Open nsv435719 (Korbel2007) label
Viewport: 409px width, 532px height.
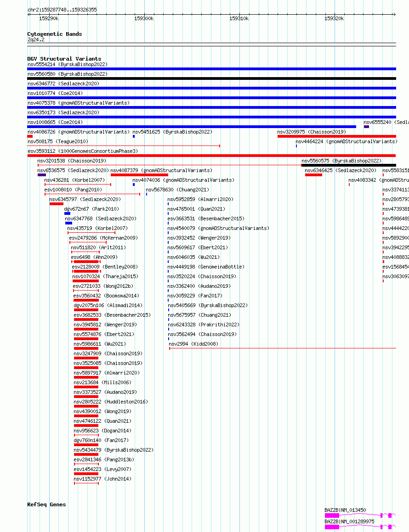click(x=97, y=228)
